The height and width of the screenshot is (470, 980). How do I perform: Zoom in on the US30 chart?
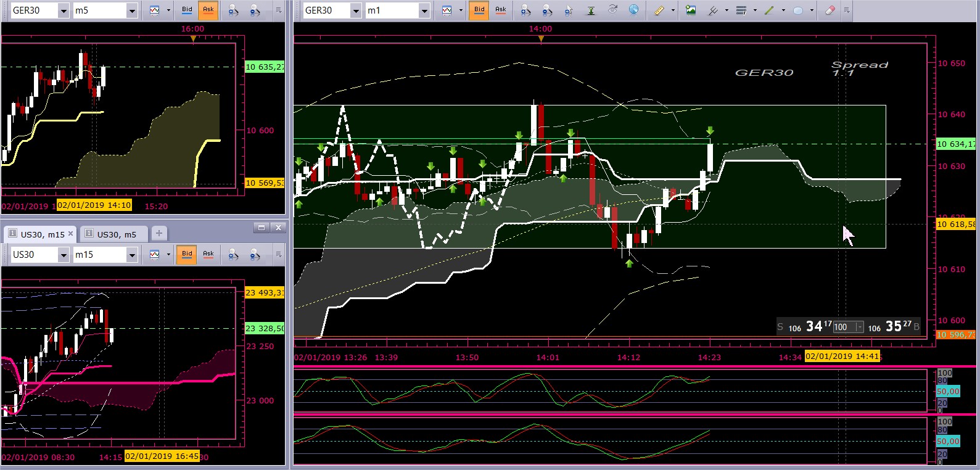coord(233,255)
